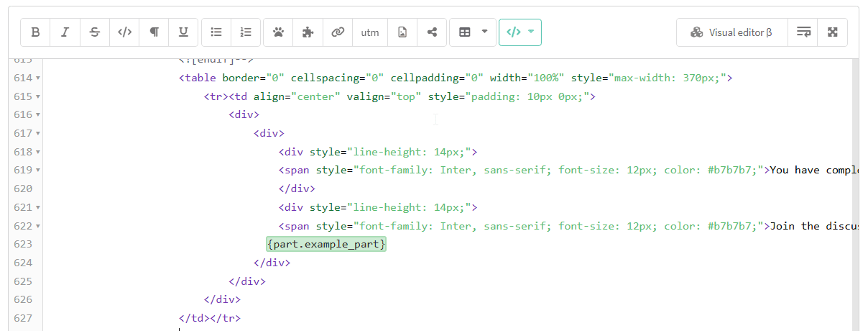The width and height of the screenshot is (868, 331).
Task: Click line number 620
Action: [23, 189]
